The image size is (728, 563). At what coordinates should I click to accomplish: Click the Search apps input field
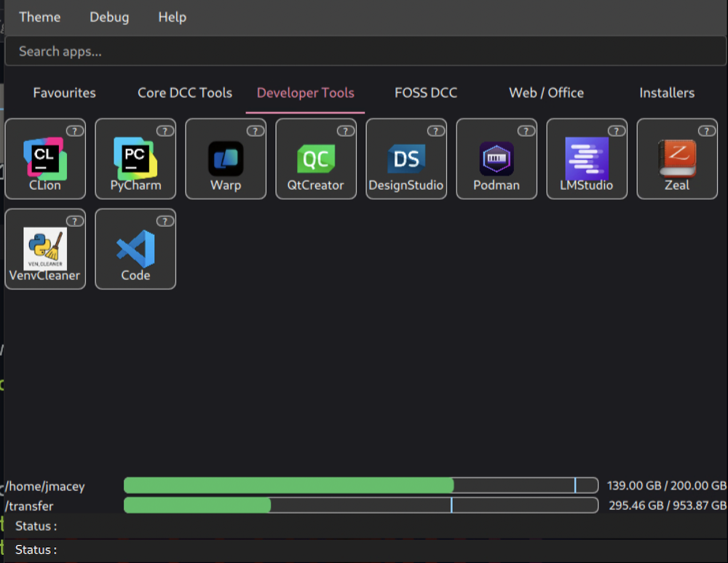point(366,51)
